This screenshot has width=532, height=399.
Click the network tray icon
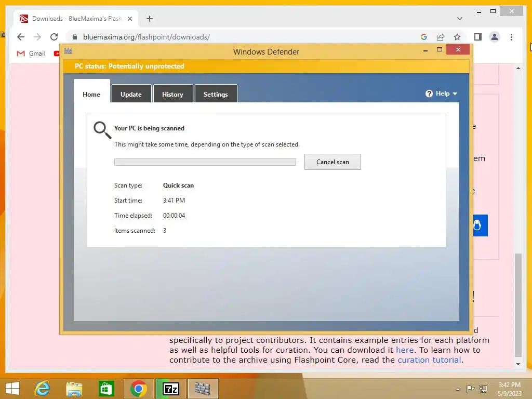tap(483, 389)
